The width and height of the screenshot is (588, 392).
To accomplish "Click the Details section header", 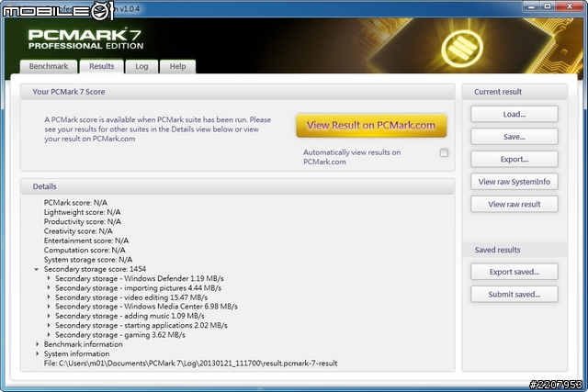I will [237, 186].
